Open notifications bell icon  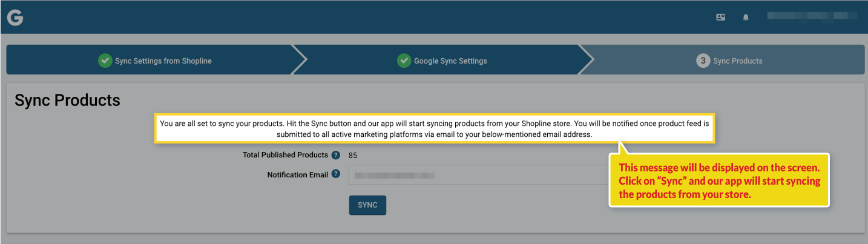[746, 18]
